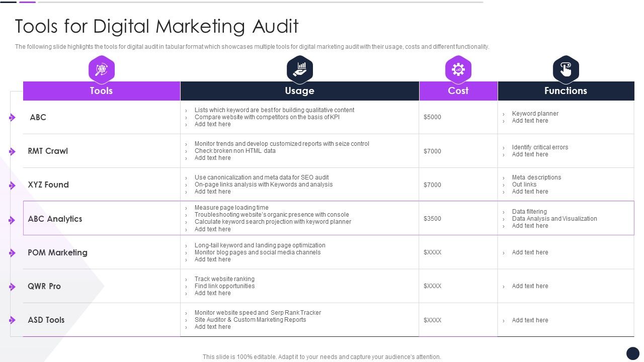Select the POM Marketing tool name
Viewport: 644px width, 362px height.
tap(57, 252)
